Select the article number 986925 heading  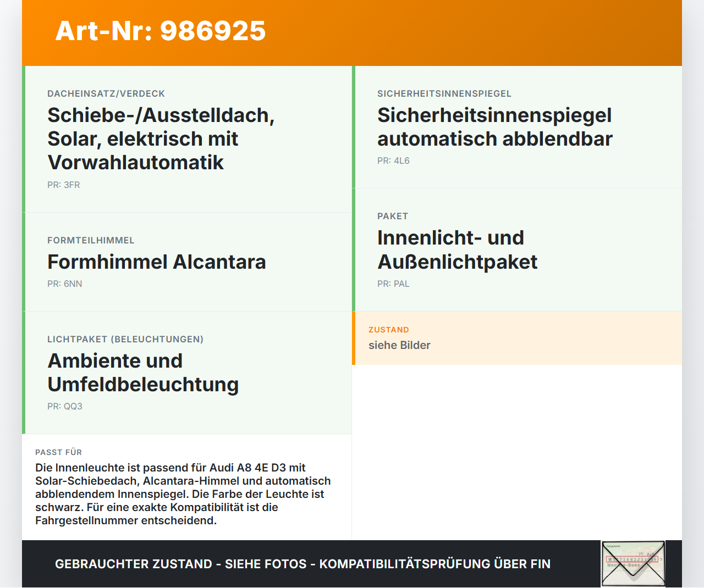coord(160,32)
